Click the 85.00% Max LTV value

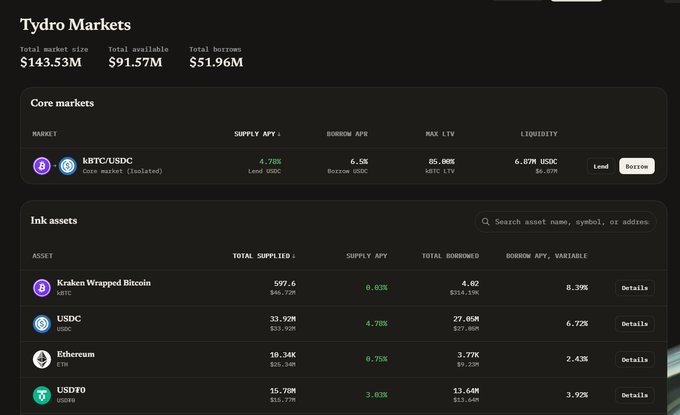coord(441,161)
